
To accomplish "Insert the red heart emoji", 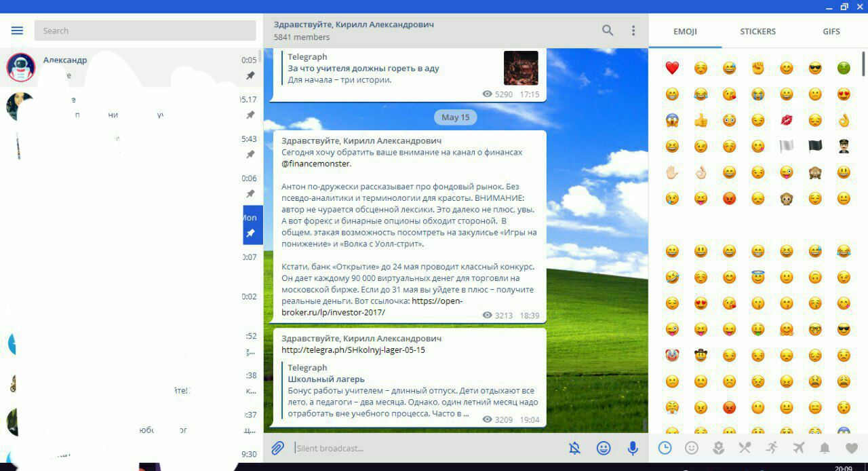I will tap(672, 68).
